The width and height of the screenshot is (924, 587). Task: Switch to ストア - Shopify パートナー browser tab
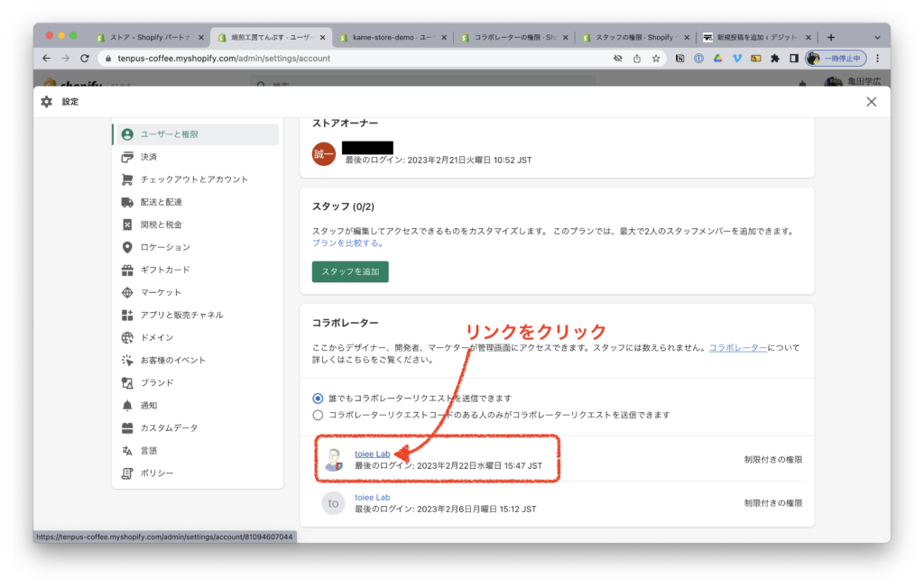point(150,37)
